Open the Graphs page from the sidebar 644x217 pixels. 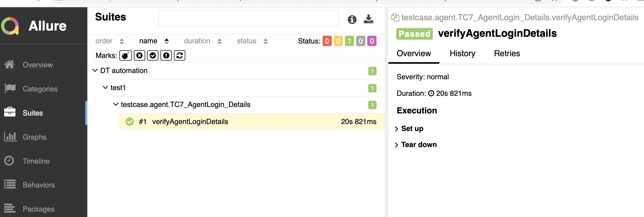click(x=34, y=137)
